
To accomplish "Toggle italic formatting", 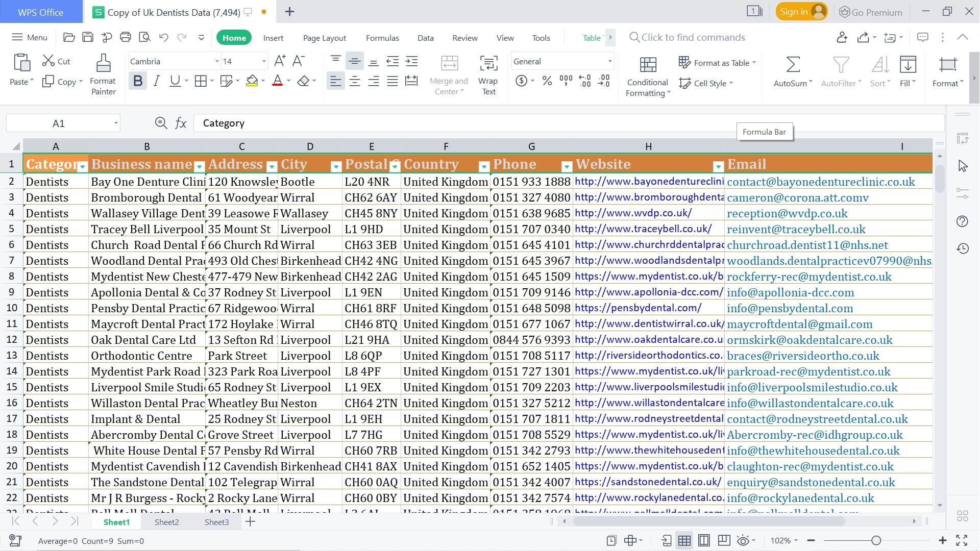I will (157, 81).
